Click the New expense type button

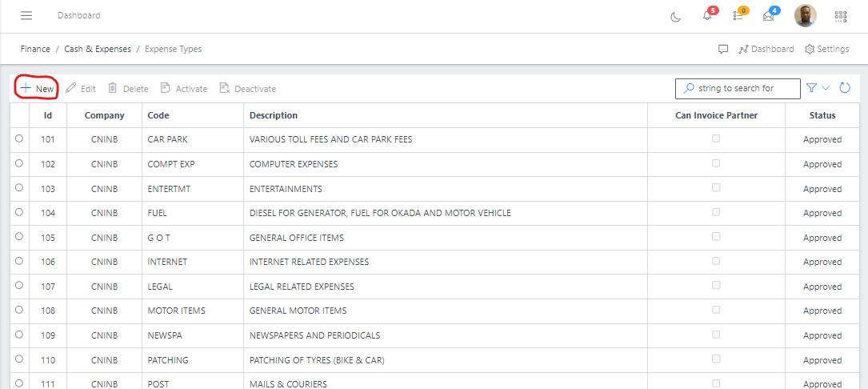(37, 88)
